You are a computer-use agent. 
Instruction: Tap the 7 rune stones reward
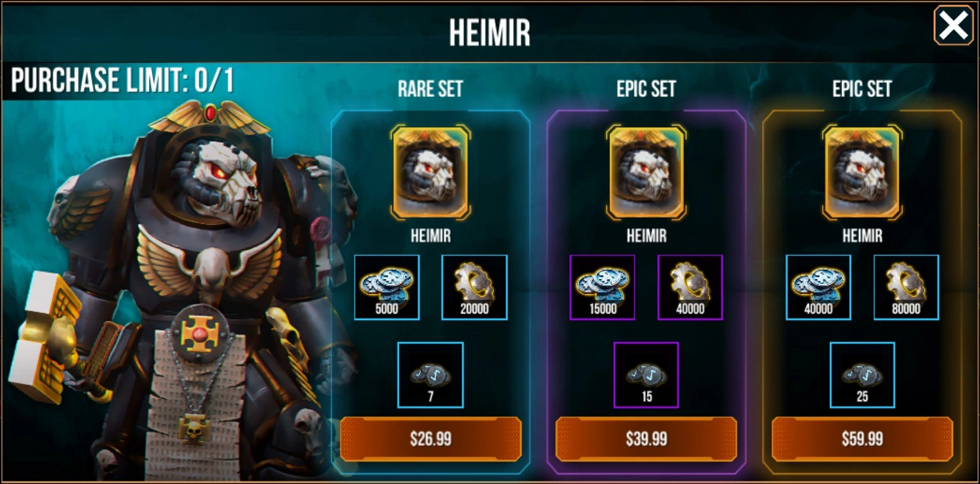430,375
